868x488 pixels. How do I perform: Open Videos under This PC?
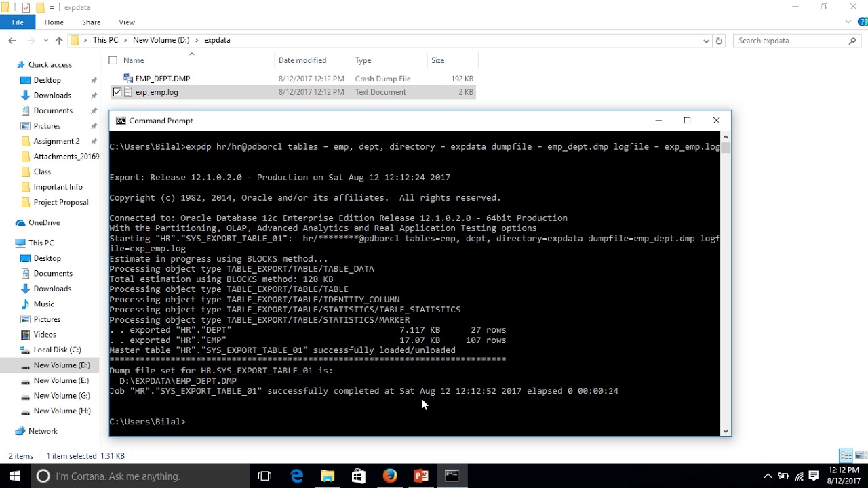pyautogui.click(x=45, y=334)
